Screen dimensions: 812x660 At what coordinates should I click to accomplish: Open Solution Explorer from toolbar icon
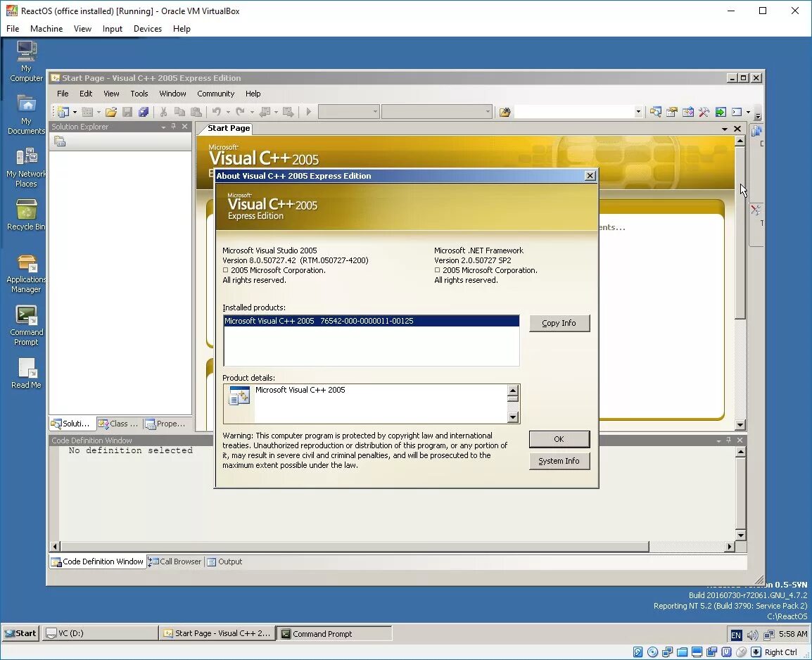coord(656,112)
